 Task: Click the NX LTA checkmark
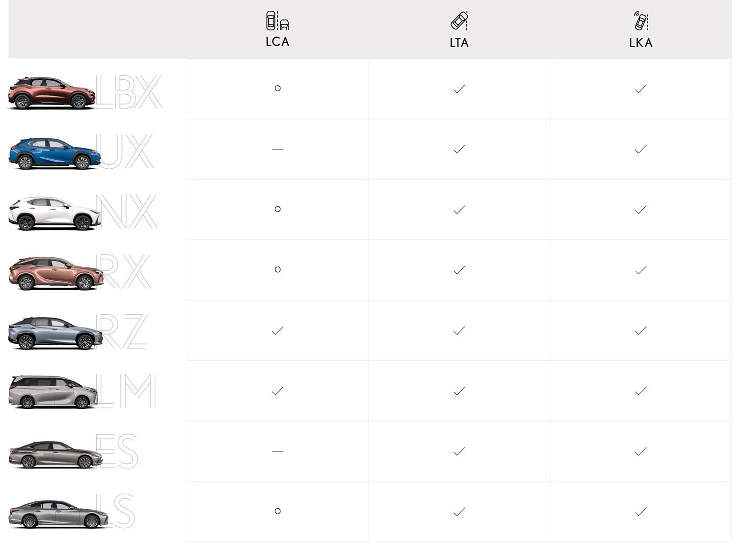tap(459, 210)
